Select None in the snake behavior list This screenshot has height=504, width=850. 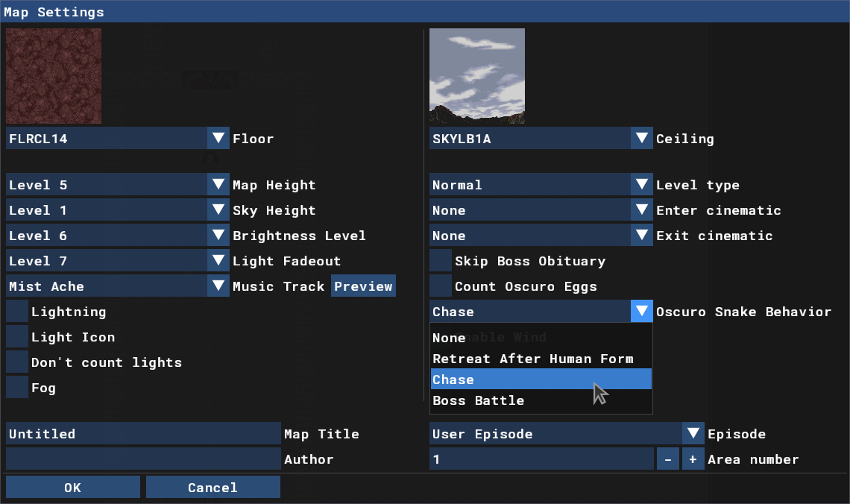[x=541, y=338]
